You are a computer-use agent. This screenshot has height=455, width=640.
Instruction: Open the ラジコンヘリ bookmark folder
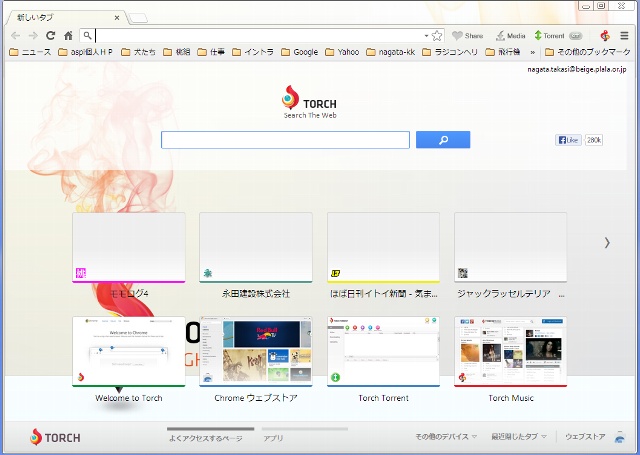click(450, 52)
